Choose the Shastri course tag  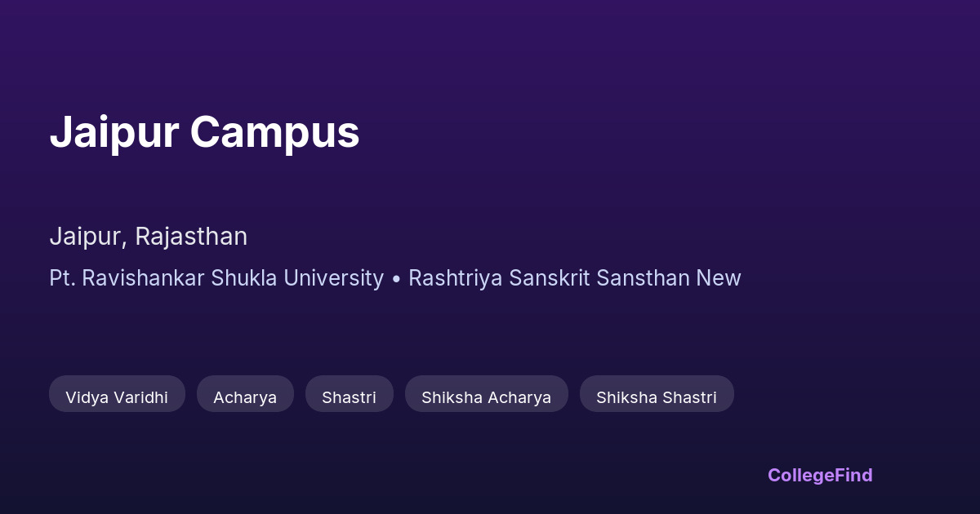(349, 397)
